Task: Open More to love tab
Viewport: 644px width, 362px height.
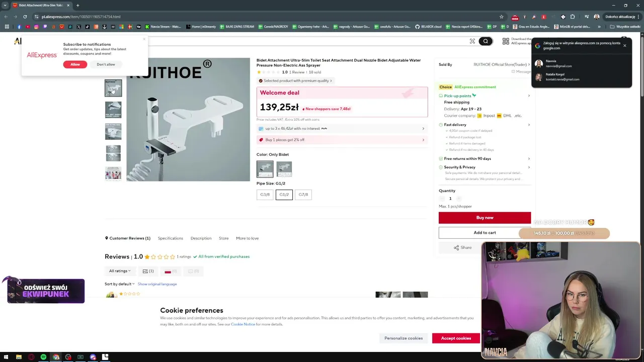Action: click(247, 238)
